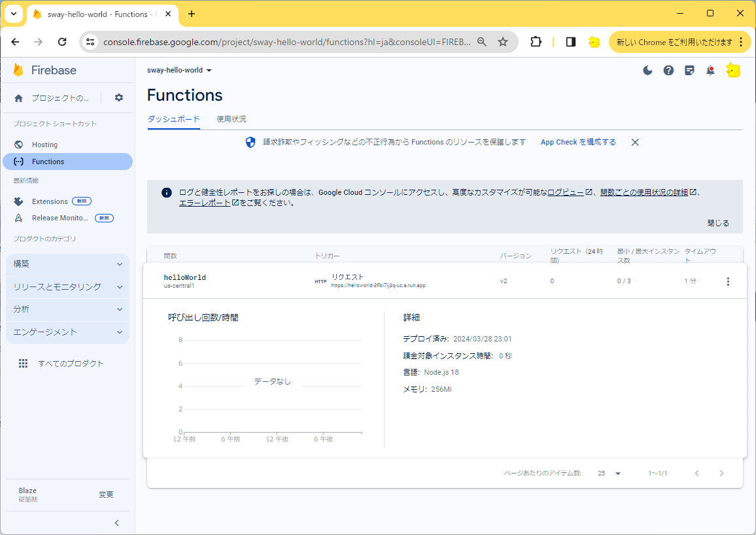Go back in Chrome
This screenshot has width=756, height=535.
coord(16,42)
